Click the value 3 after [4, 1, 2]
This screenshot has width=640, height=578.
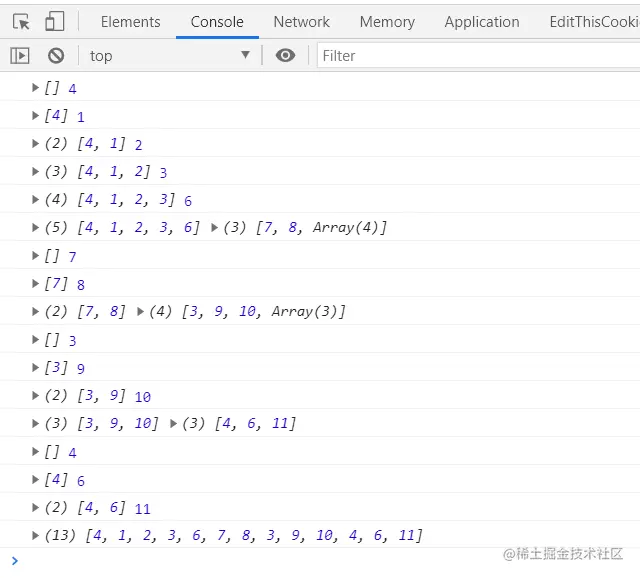tap(163, 173)
